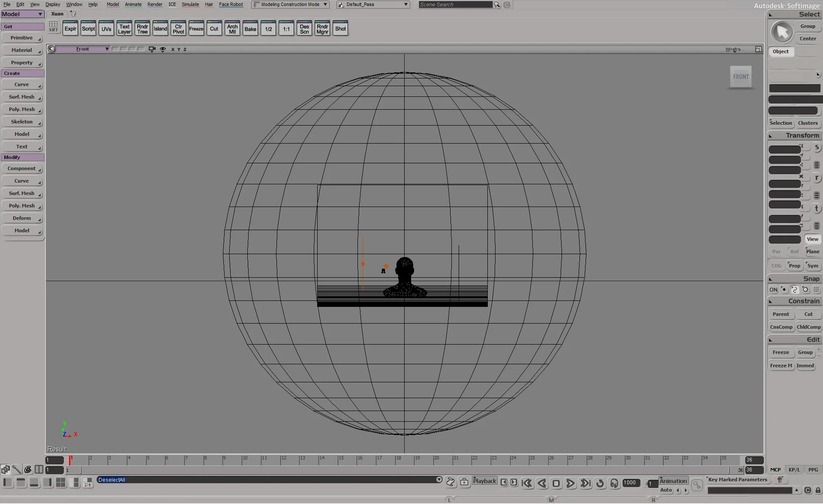The image size is (823, 504).
Task: Toggle the playback loop button
Action: (600, 483)
